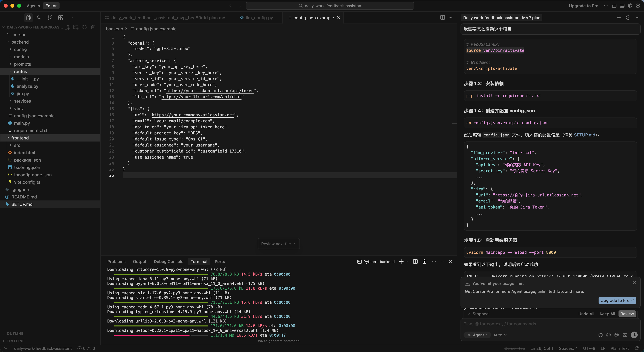Viewport: 644px width, 352px height.
Task: Expand the services folder
Action: pyautogui.click(x=22, y=101)
